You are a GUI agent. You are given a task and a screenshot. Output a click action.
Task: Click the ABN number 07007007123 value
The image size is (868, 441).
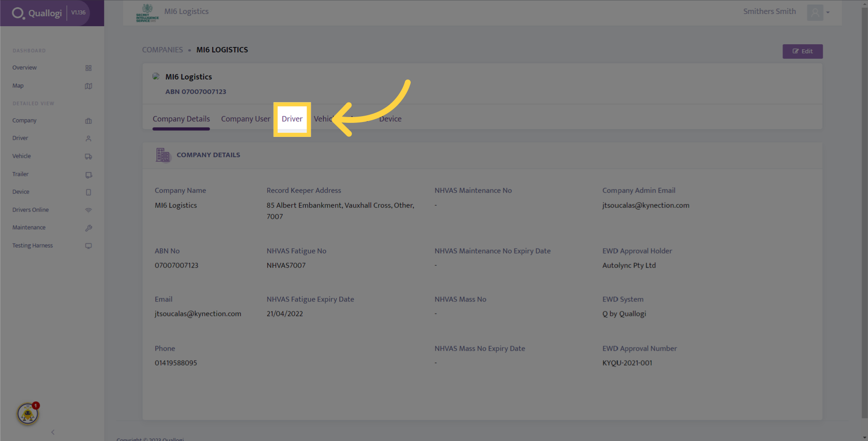[176, 265]
